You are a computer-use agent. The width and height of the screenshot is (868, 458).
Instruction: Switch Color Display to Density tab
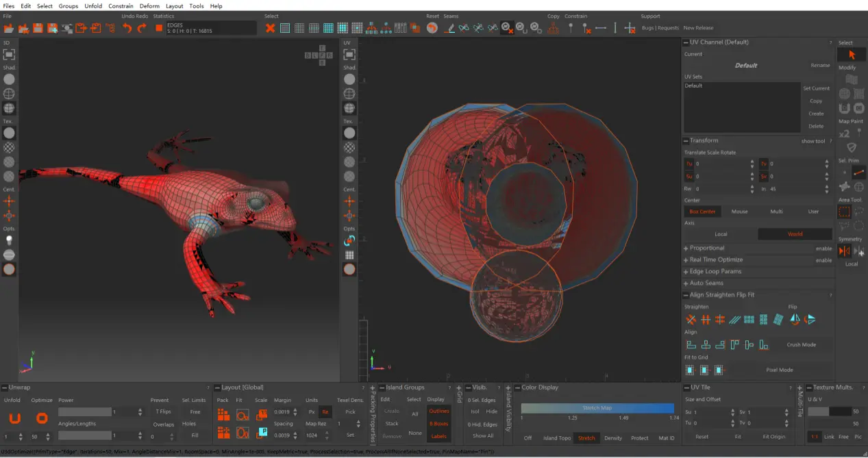click(613, 438)
